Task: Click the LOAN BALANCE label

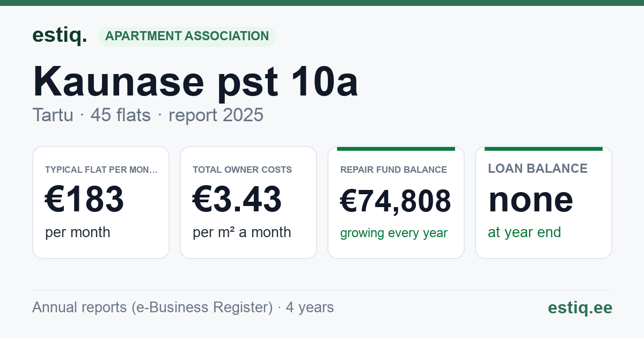Action: pos(538,168)
